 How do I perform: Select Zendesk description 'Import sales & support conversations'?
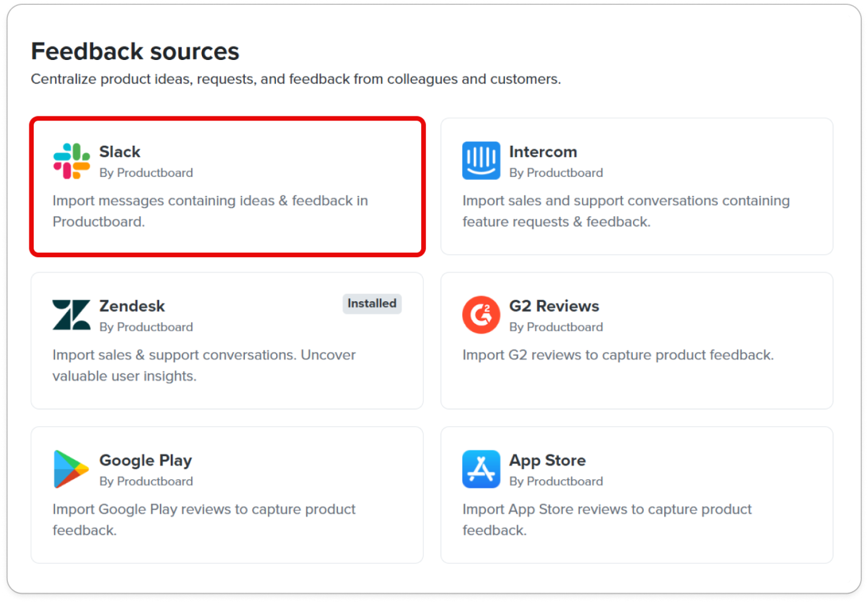173,355
